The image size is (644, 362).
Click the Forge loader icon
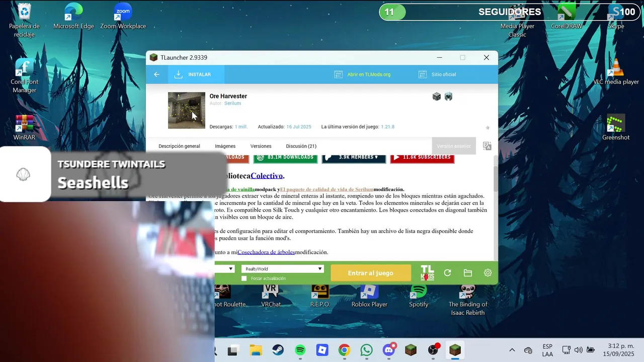(437, 97)
